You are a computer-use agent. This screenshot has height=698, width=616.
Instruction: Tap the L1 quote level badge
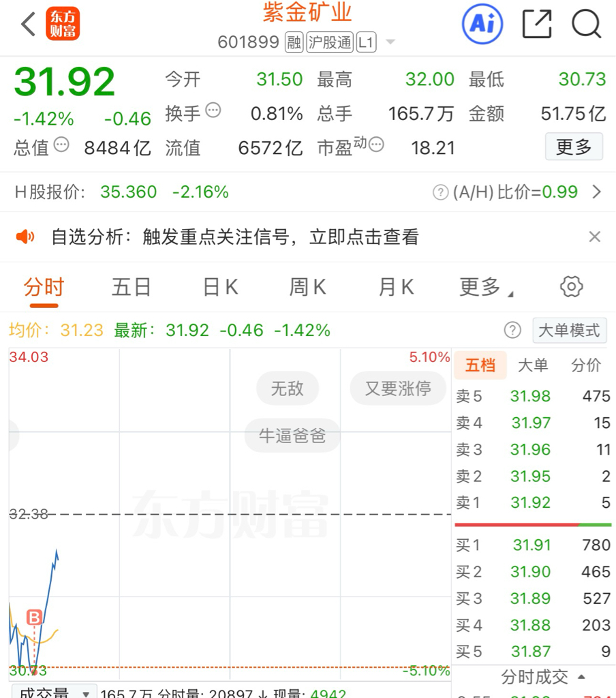click(x=366, y=42)
